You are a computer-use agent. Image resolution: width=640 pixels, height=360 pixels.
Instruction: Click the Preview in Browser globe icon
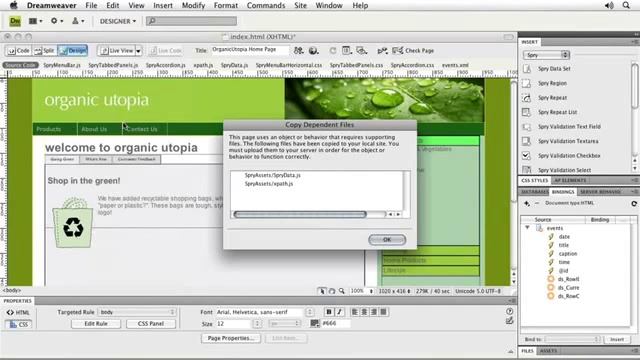click(313, 51)
